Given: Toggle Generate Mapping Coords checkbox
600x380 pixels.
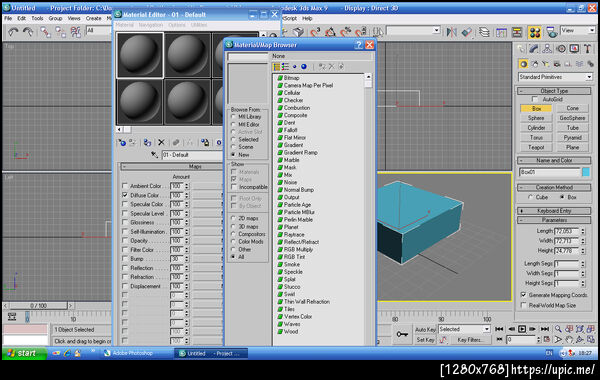Looking at the screenshot, I should coord(523,295).
